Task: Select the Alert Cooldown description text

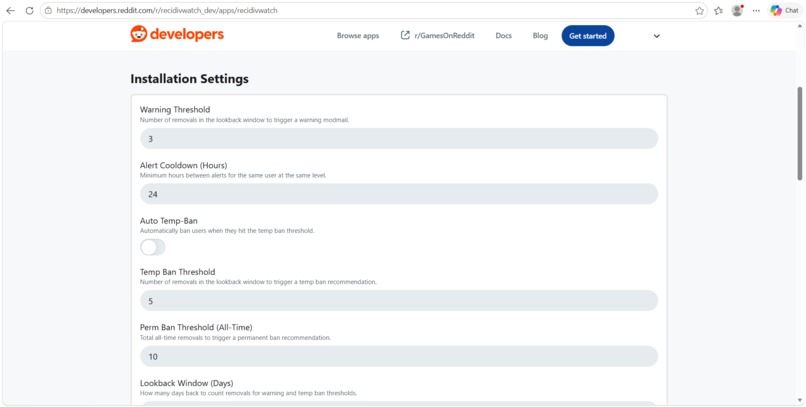Action: 233,175
